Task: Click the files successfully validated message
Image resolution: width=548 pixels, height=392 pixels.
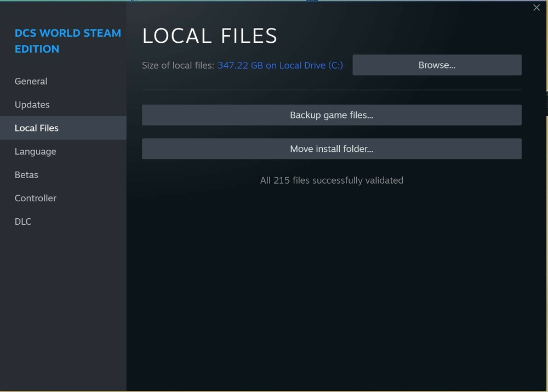Action: 332,180
